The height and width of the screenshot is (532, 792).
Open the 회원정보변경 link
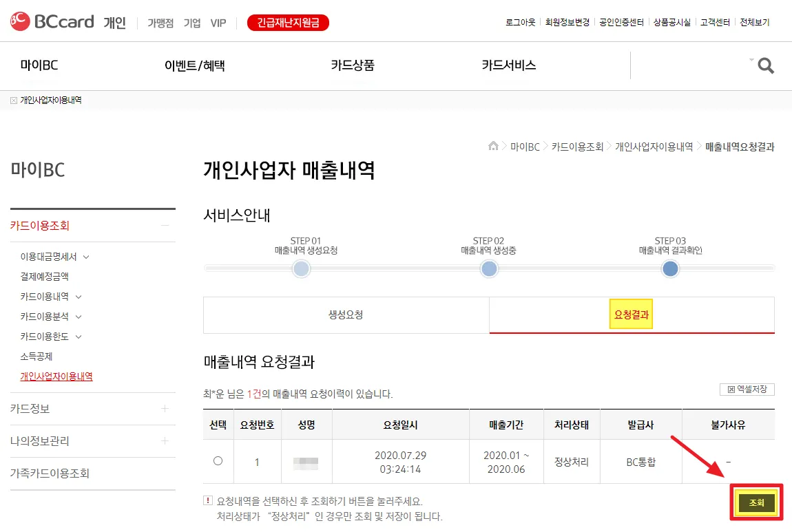click(x=567, y=22)
